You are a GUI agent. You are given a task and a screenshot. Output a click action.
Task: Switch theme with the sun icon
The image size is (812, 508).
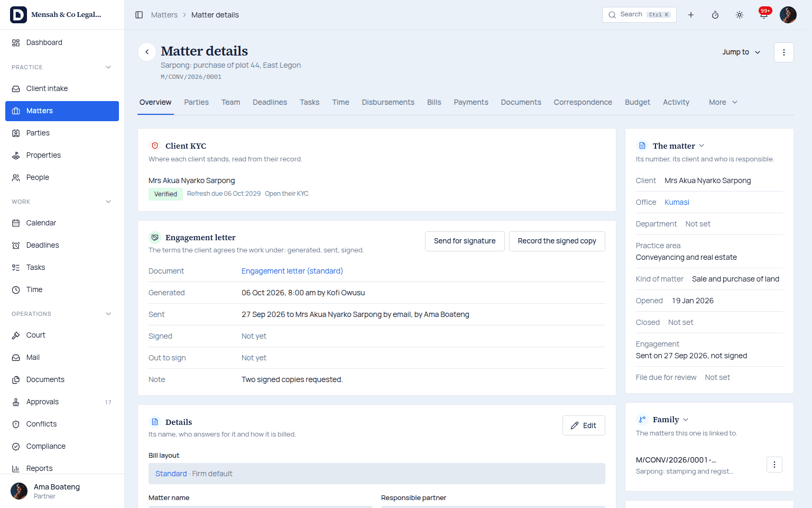[740, 15]
